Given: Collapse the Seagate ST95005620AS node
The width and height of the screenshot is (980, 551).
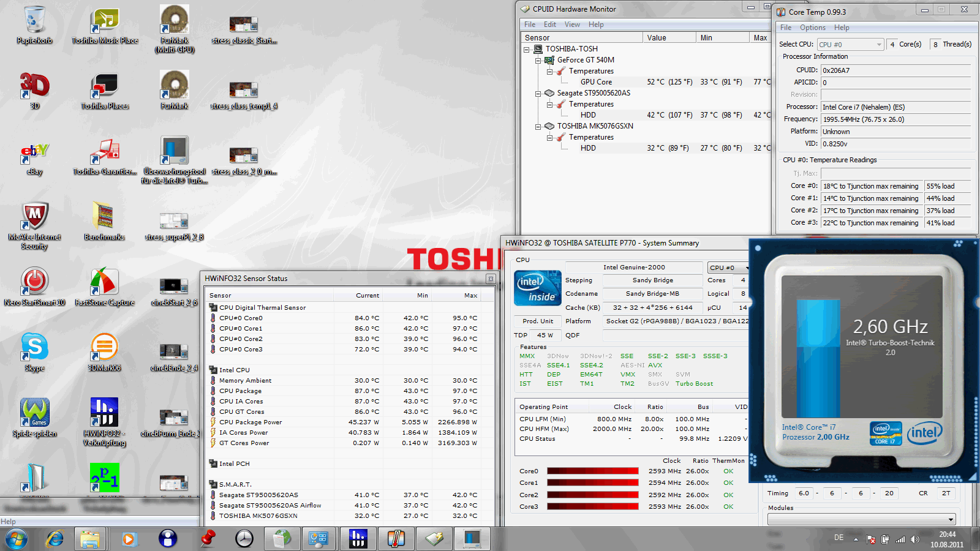Looking at the screenshot, I should coord(538,93).
